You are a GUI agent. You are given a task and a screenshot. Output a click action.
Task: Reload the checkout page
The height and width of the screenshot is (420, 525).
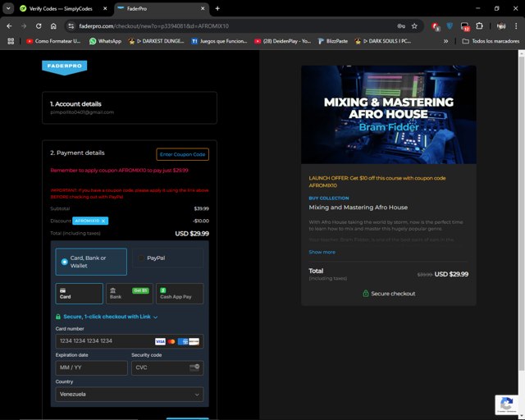(39, 26)
